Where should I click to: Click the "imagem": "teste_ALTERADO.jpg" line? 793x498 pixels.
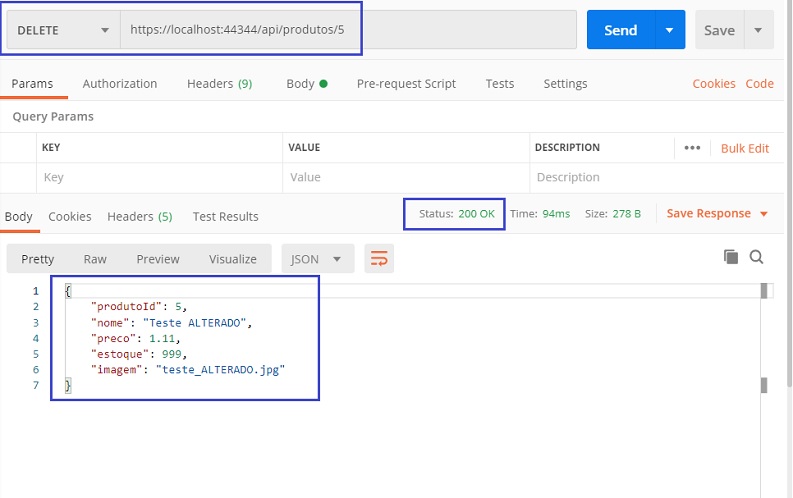click(188, 370)
